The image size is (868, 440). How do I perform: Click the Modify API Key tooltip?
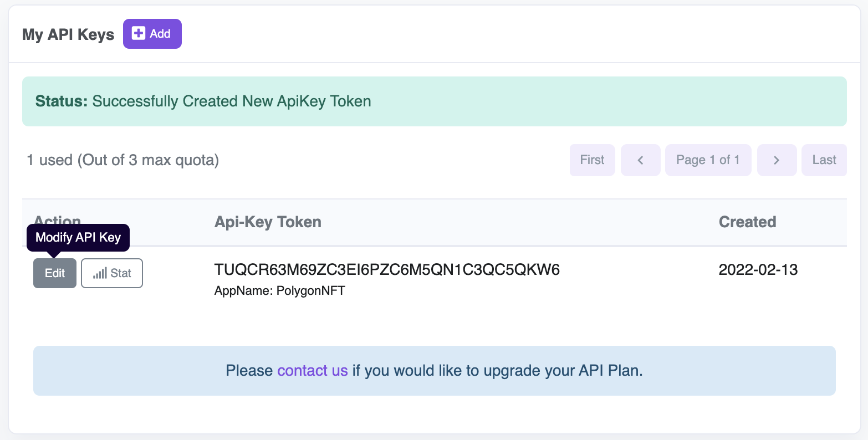78,238
